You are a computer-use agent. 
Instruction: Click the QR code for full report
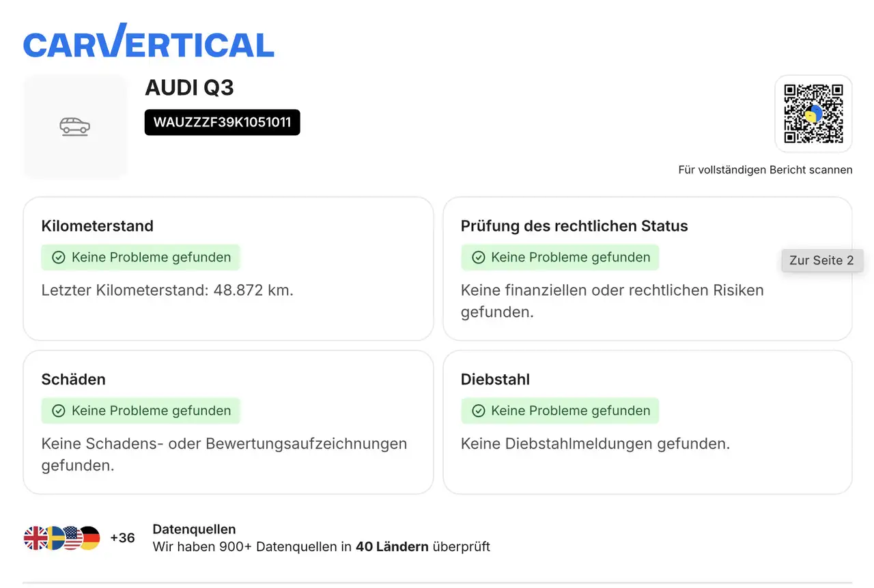(813, 113)
